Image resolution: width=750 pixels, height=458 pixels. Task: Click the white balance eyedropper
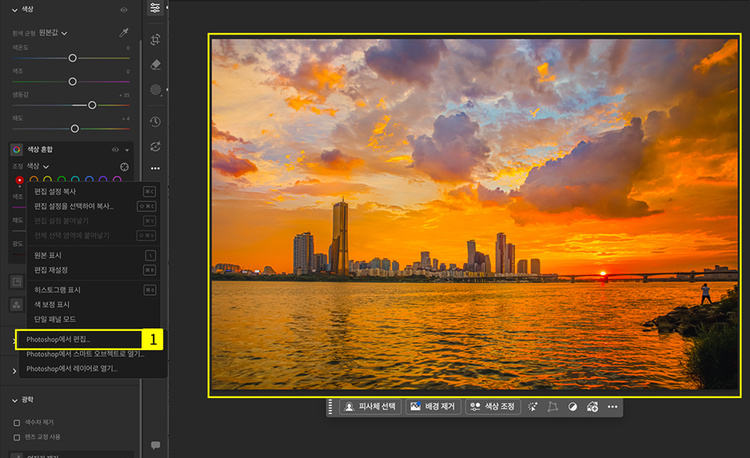[x=124, y=33]
